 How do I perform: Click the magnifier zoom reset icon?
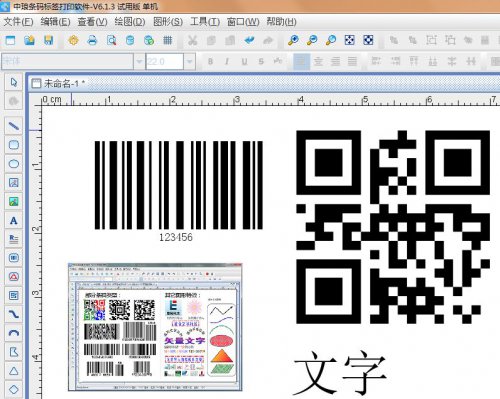331,40
